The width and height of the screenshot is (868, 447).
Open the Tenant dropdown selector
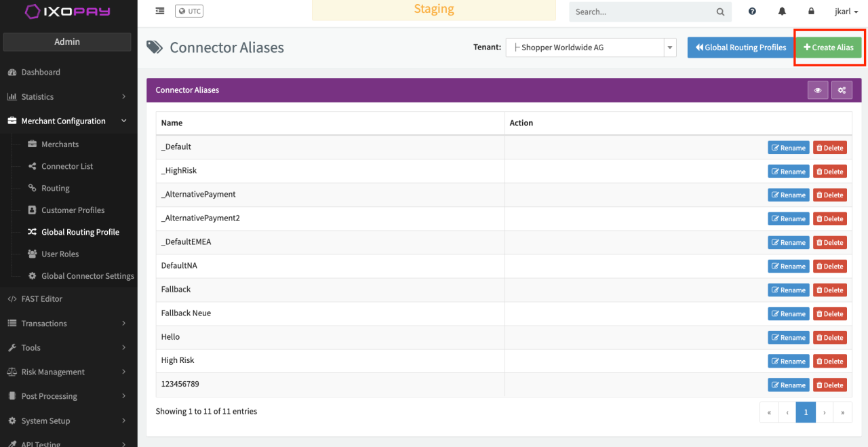(x=591, y=47)
